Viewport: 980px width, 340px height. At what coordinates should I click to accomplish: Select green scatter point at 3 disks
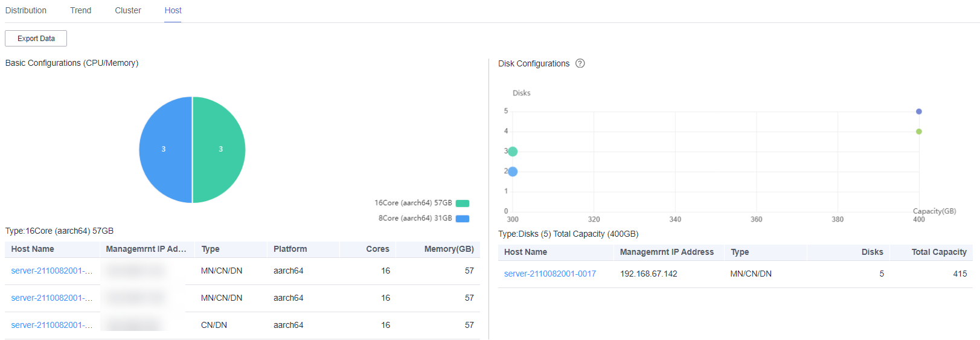513,152
